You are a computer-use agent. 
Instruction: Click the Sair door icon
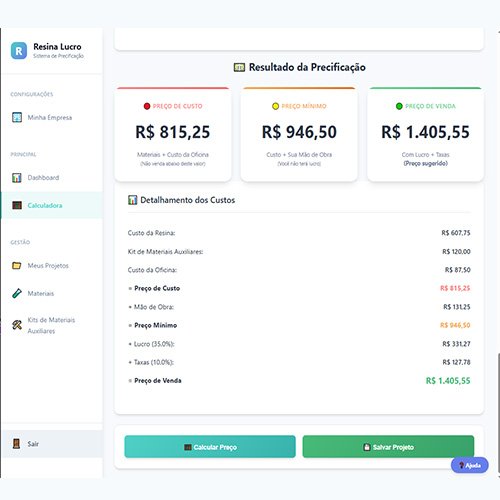(x=16, y=444)
